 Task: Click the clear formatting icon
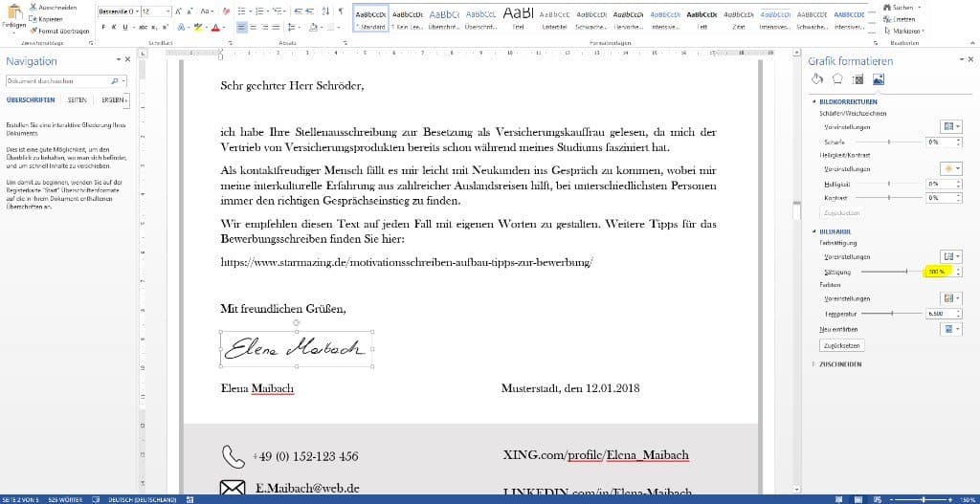click(226, 11)
